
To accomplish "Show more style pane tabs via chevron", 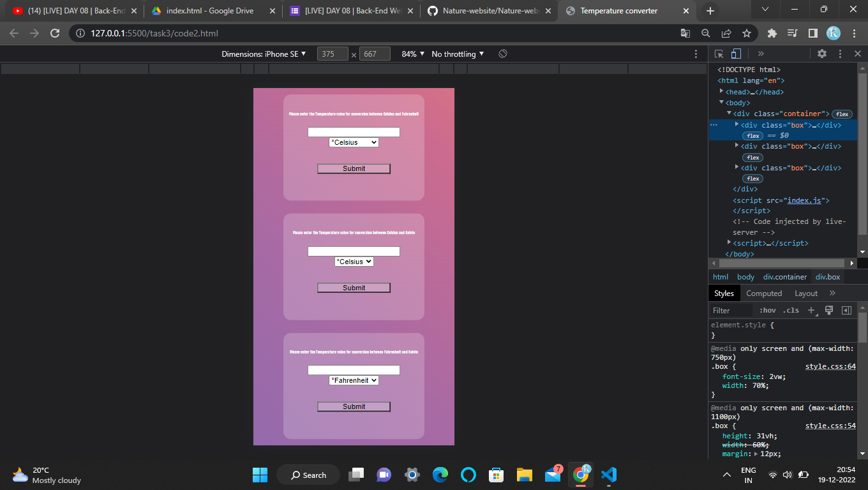I will (832, 293).
